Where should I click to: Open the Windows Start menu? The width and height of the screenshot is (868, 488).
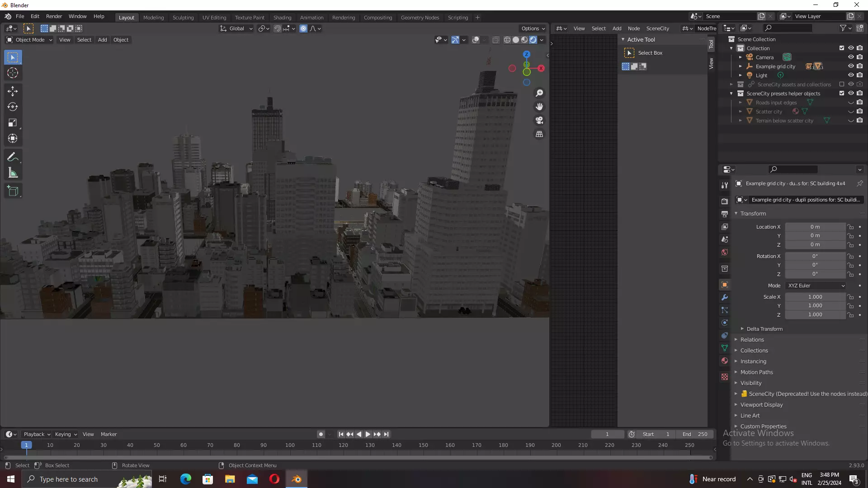pyautogui.click(x=11, y=479)
